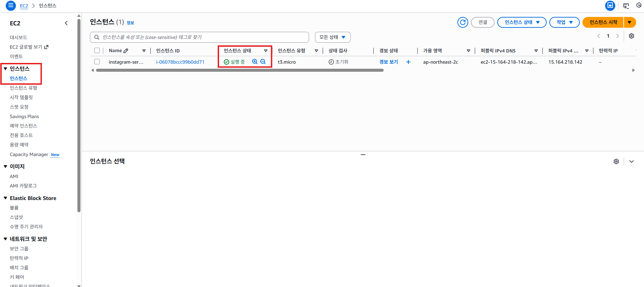Click the 인스턴스 시작 button
The image size is (644, 287).
click(x=603, y=22)
